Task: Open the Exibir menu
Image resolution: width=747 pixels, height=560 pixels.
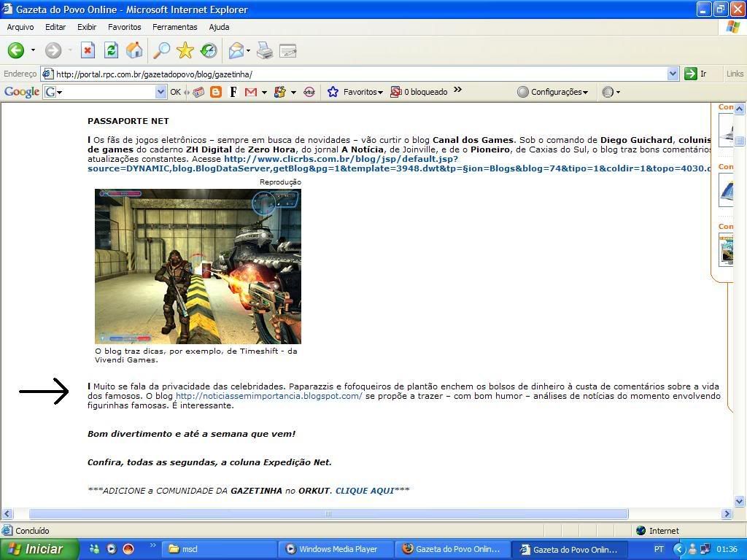Action: click(x=87, y=27)
